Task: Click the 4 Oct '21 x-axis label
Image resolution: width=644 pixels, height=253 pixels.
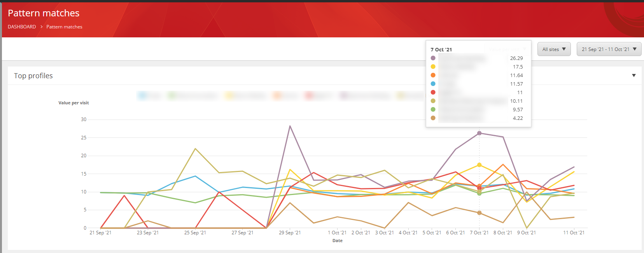Action: 408,232
